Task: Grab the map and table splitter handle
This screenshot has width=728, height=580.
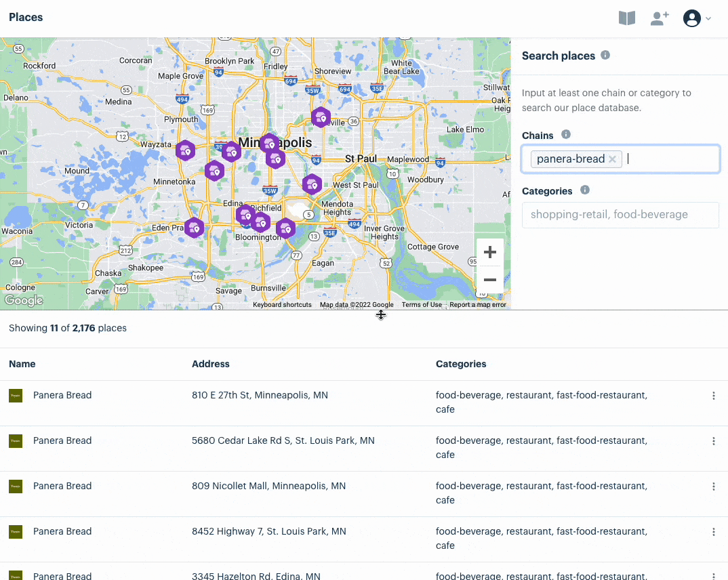Action: coord(381,315)
